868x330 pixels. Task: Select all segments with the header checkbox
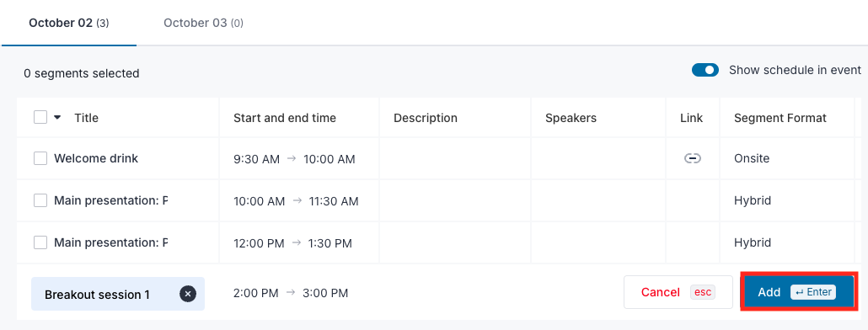coord(40,117)
